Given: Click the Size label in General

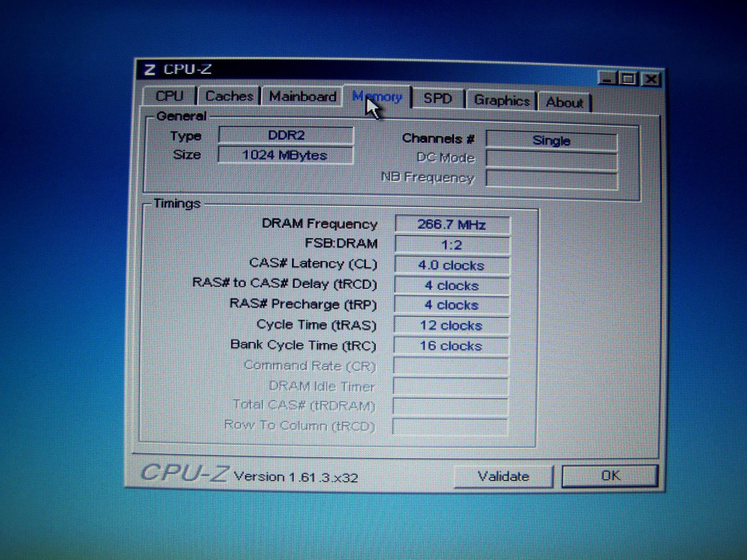Looking at the screenshot, I should click(187, 155).
